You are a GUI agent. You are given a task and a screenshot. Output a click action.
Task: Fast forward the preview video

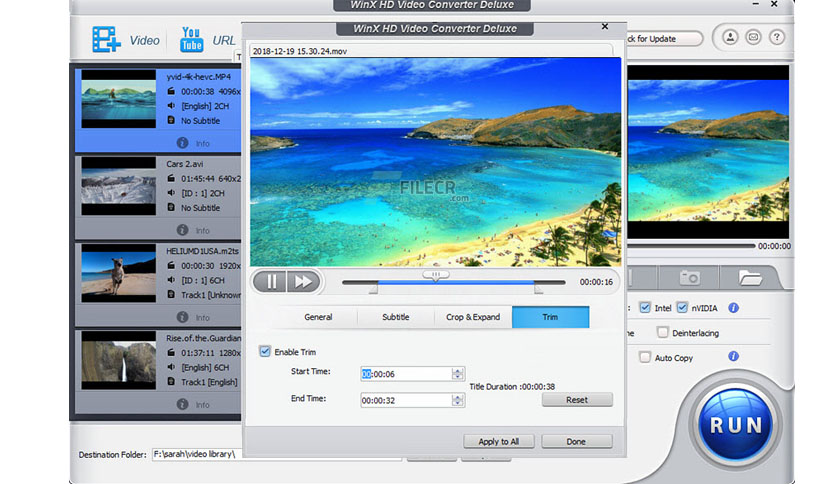303,281
